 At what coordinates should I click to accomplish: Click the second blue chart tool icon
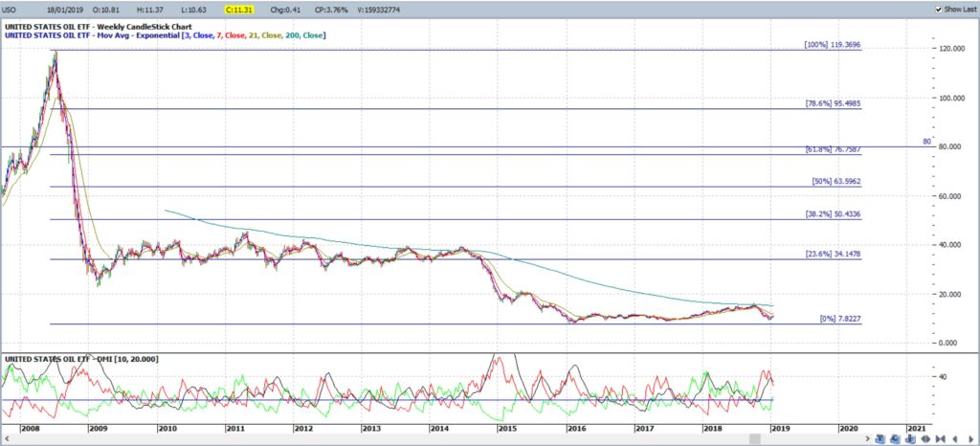895,438
